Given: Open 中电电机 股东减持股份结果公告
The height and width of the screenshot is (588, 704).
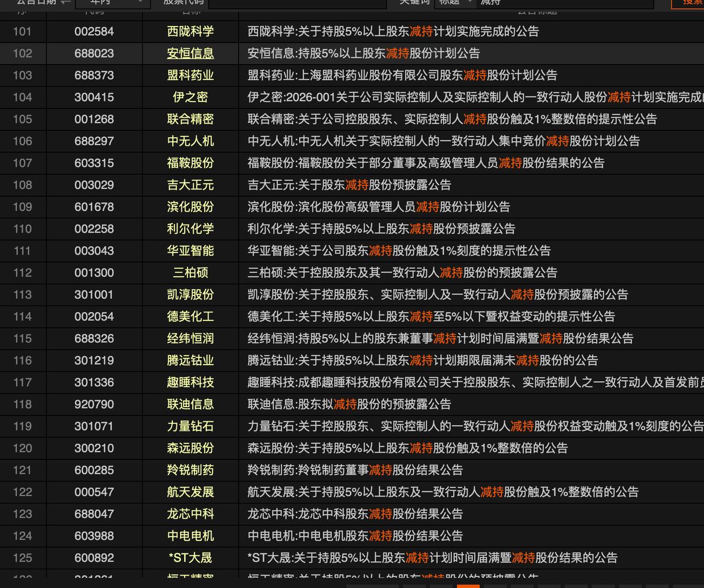Looking at the screenshot, I should tap(355, 536).
